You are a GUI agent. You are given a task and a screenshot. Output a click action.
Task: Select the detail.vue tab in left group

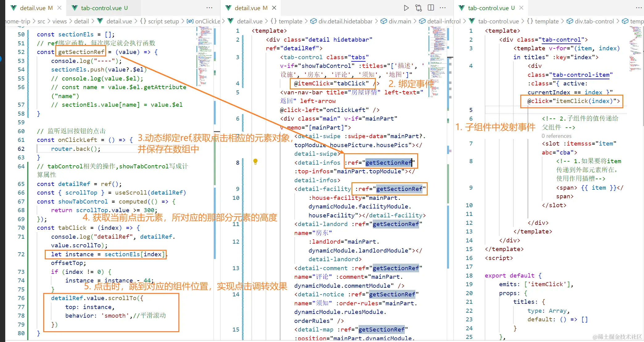tap(32, 8)
